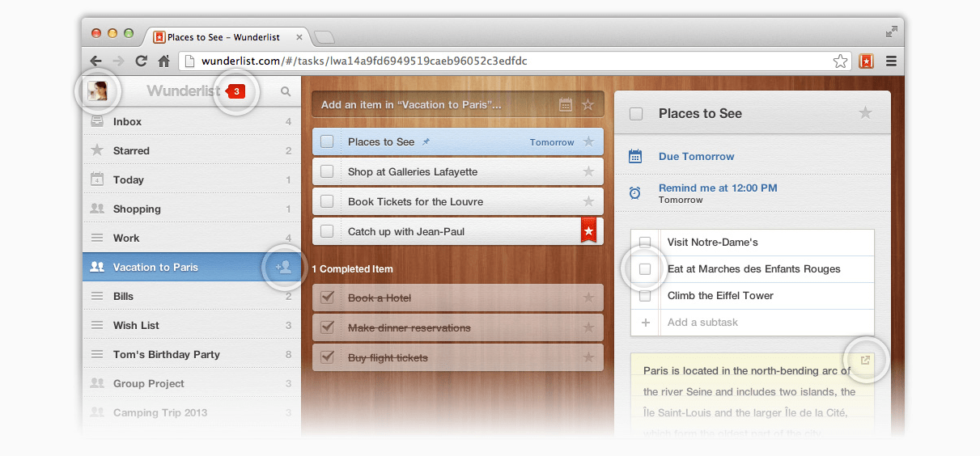Star the Shop at Galleries Lafayette task

point(588,171)
